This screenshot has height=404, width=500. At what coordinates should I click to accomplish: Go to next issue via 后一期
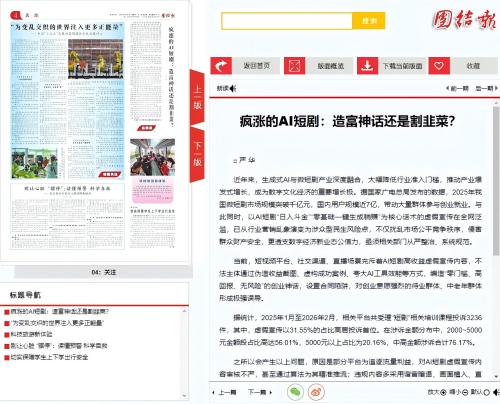pyautogui.click(x=486, y=88)
